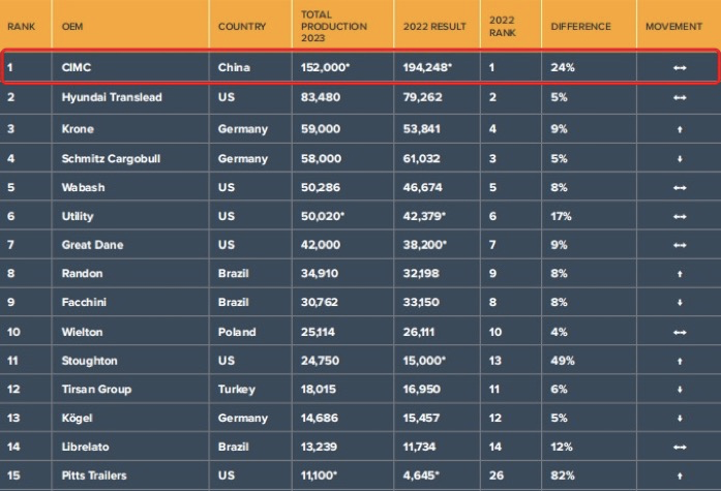The width and height of the screenshot is (721, 491).
Task: Click the down arrow in the Kögel row
Action: (679, 418)
